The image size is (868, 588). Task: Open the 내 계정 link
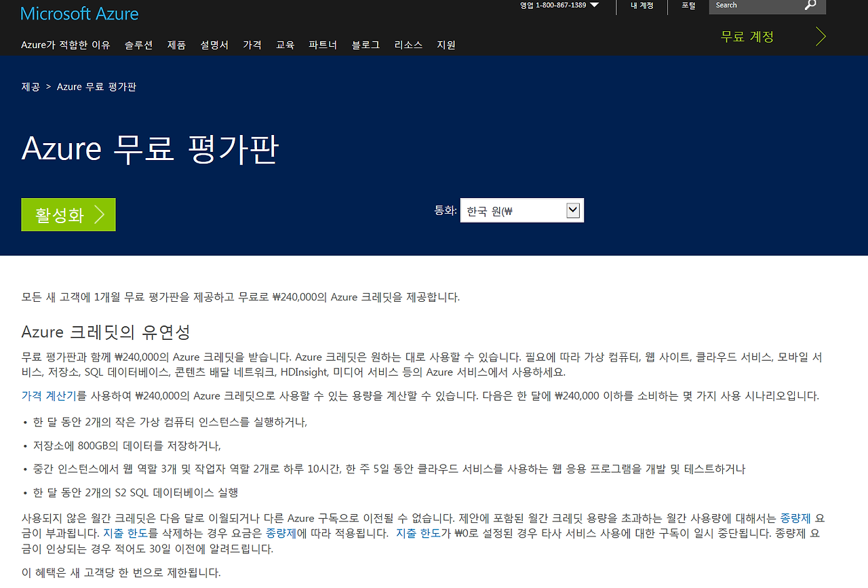point(642,5)
